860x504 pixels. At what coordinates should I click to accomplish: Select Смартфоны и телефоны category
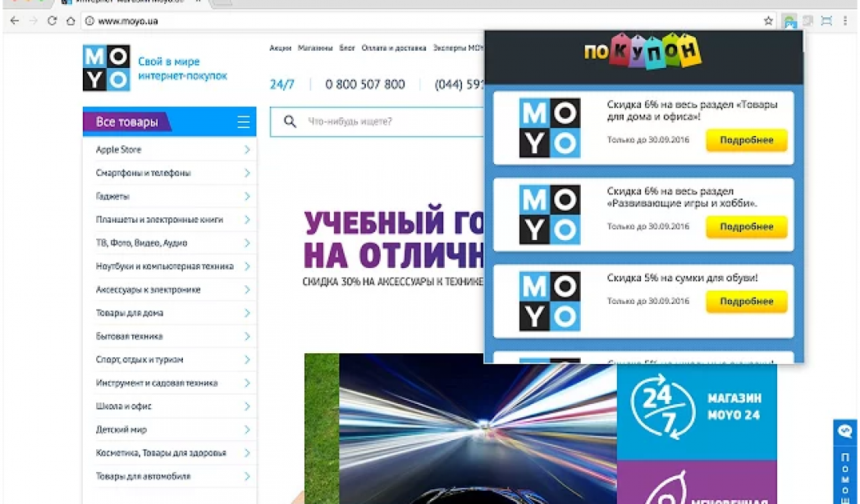pos(143,173)
